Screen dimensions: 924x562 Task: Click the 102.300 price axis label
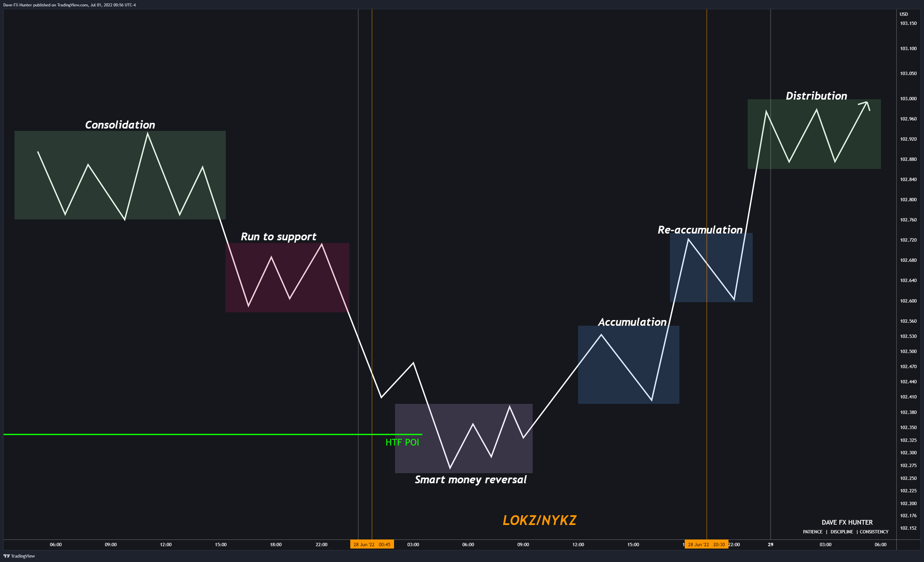tap(908, 453)
